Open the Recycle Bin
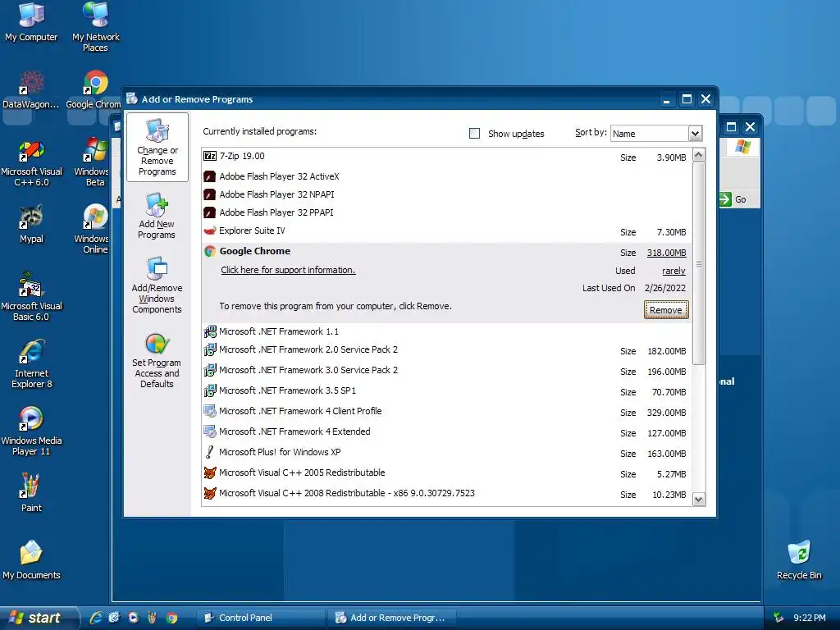 (799, 559)
